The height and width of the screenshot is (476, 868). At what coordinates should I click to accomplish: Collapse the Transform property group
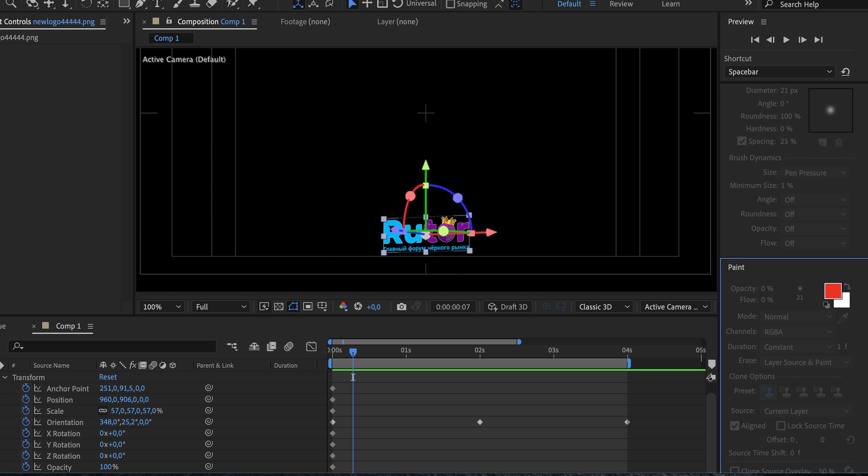tap(5, 377)
